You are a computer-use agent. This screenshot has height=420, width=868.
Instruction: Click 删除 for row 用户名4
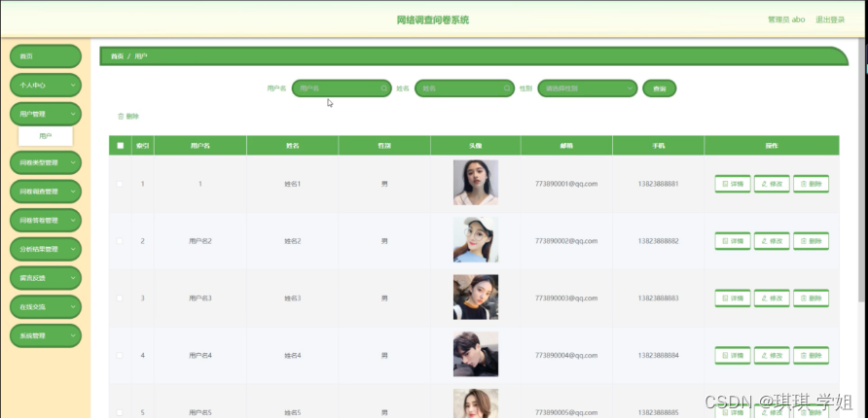(x=811, y=355)
